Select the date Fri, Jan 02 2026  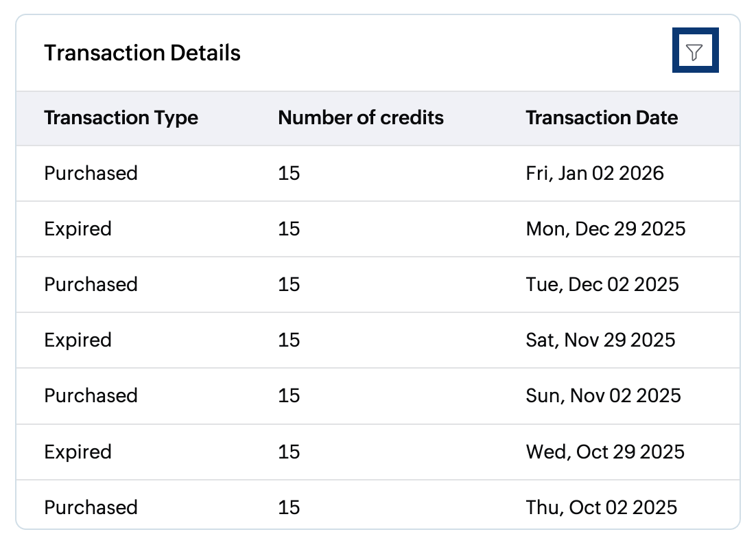coord(595,174)
